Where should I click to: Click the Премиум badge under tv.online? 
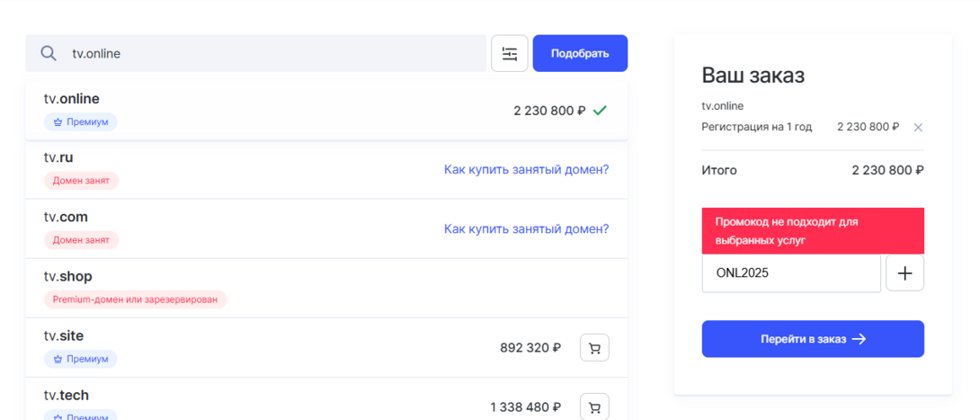[x=81, y=121]
